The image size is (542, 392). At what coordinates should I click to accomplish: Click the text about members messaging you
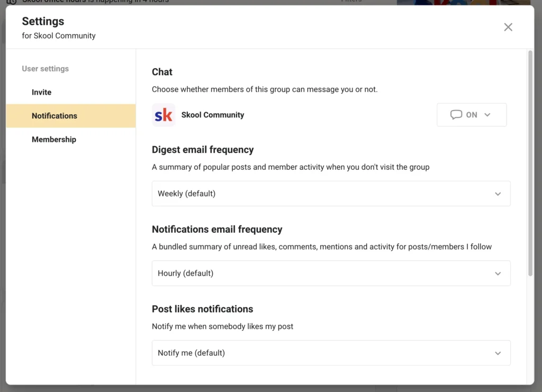[265, 89]
